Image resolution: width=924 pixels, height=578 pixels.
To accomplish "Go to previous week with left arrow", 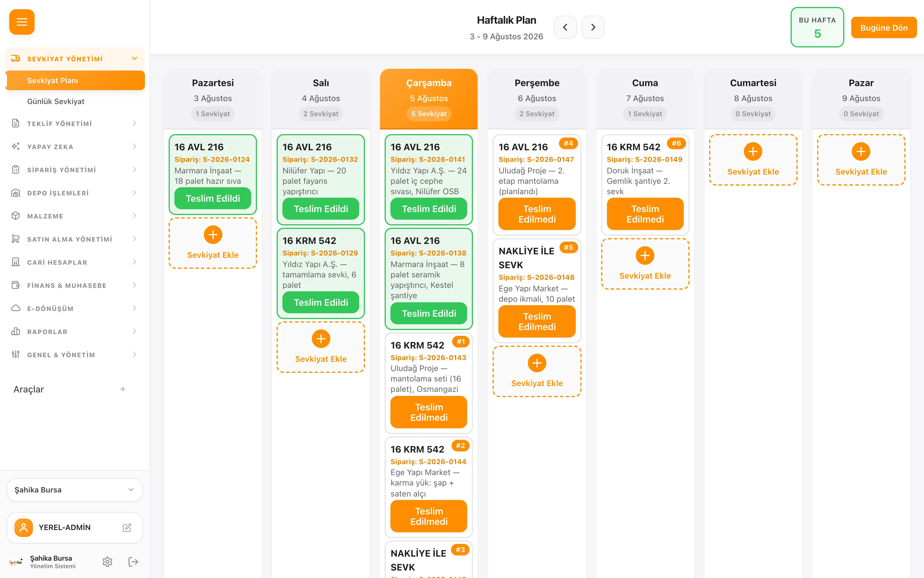I will [x=565, y=27].
